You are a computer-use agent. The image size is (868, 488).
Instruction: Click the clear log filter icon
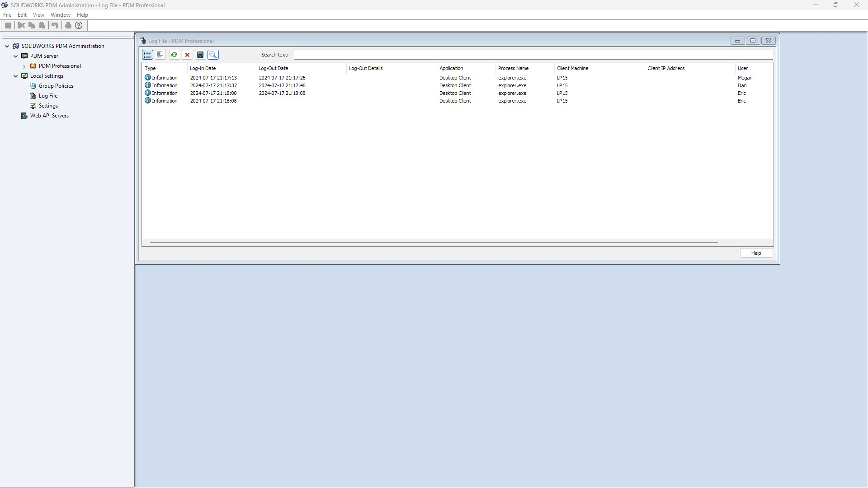click(x=187, y=54)
